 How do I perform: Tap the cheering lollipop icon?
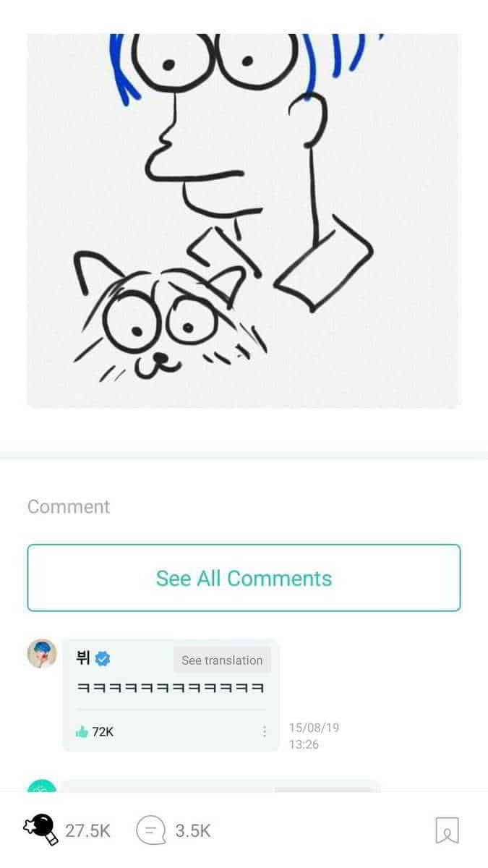coord(40,830)
